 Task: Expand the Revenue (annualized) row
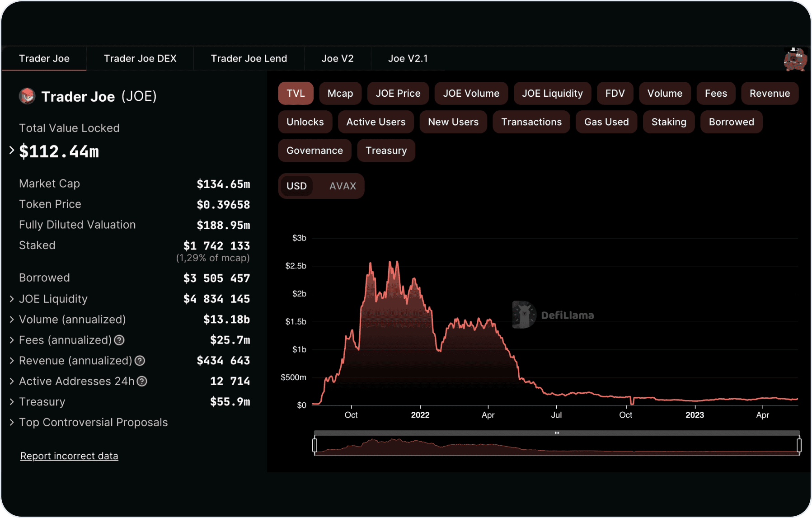[12, 361]
